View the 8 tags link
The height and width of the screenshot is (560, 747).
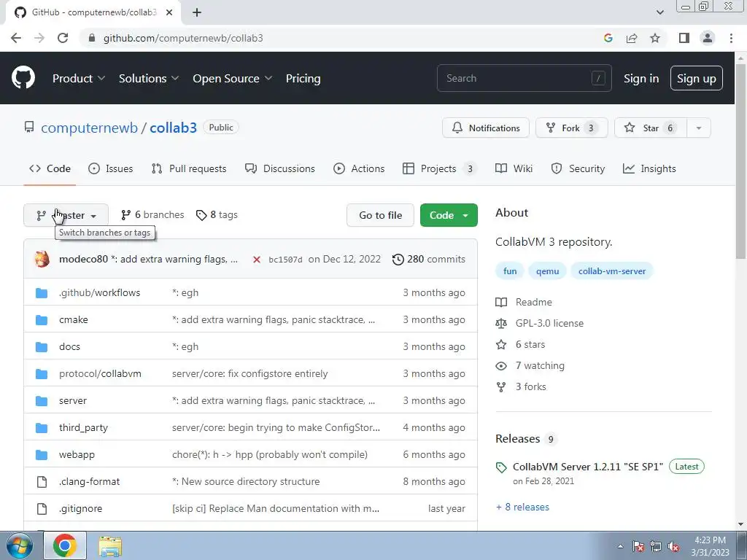coord(217,215)
